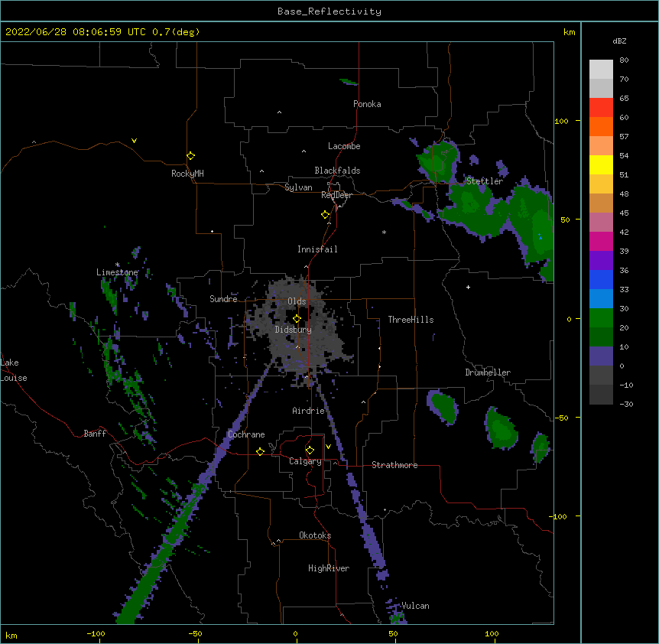Click the 80 dBZ white color swatch

601,70
